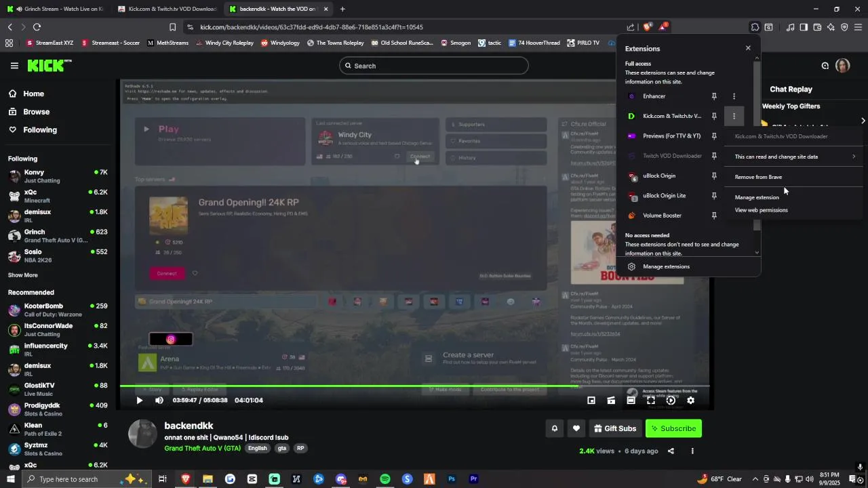Enable picture-in-picture mini player
This screenshot has height=488, width=868.
coord(591,401)
